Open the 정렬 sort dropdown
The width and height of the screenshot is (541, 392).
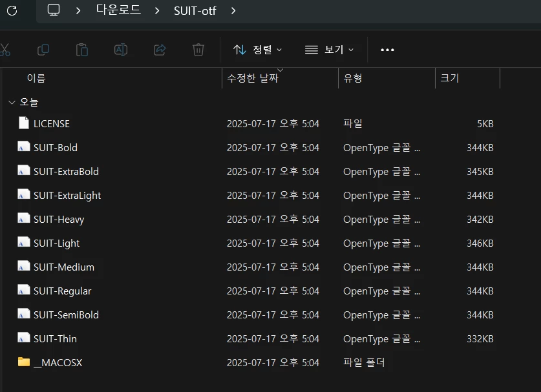(x=258, y=50)
